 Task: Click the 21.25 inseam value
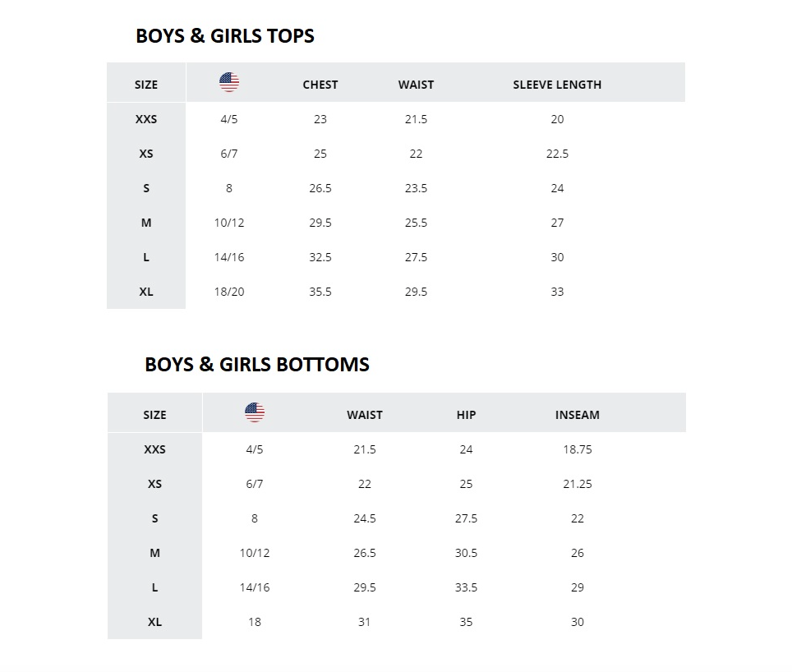[578, 484]
